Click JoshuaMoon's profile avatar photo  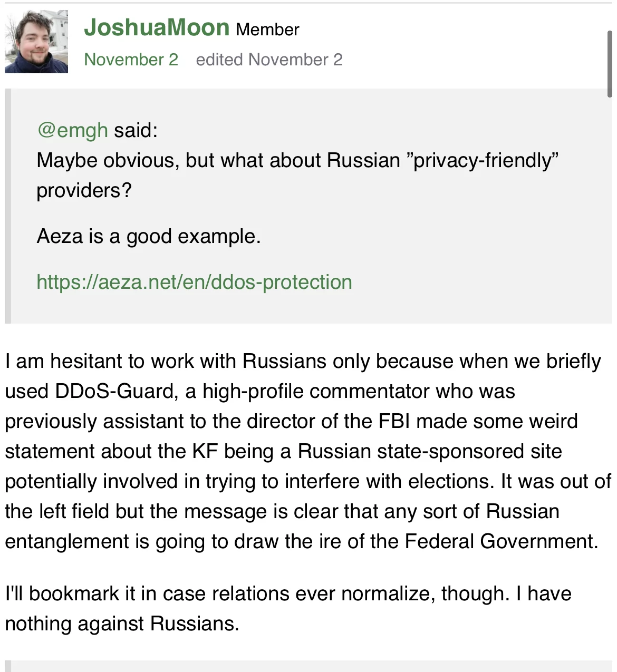pyautogui.click(x=36, y=42)
